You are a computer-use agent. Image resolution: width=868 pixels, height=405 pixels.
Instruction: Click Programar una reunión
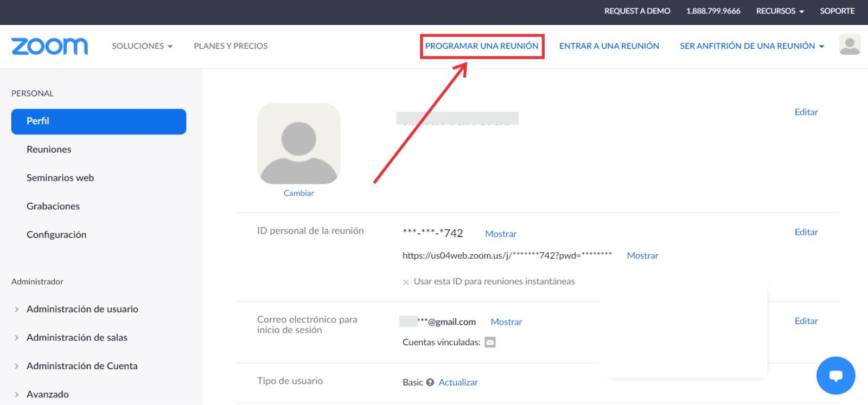coord(482,46)
